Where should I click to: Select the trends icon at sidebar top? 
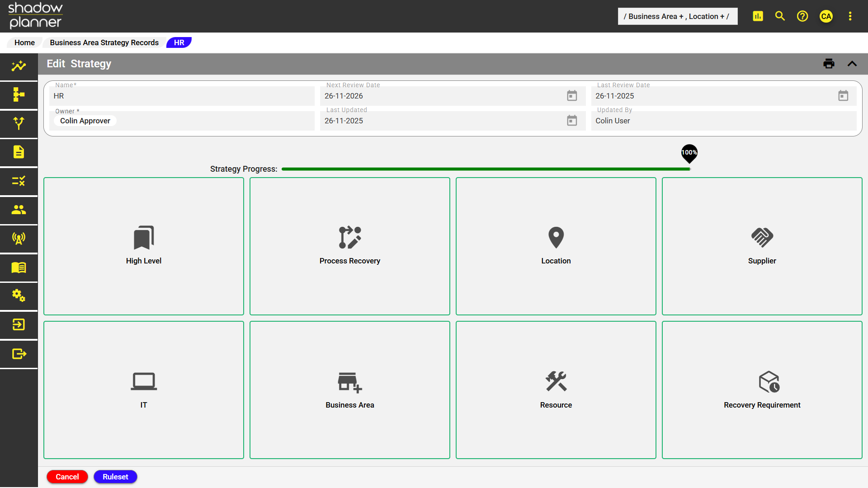[x=18, y=66]
